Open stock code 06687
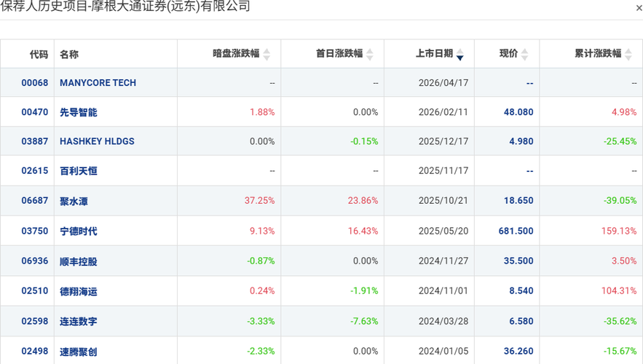The width and height of the screenshot is (643, 364). [x=35, y=200]
